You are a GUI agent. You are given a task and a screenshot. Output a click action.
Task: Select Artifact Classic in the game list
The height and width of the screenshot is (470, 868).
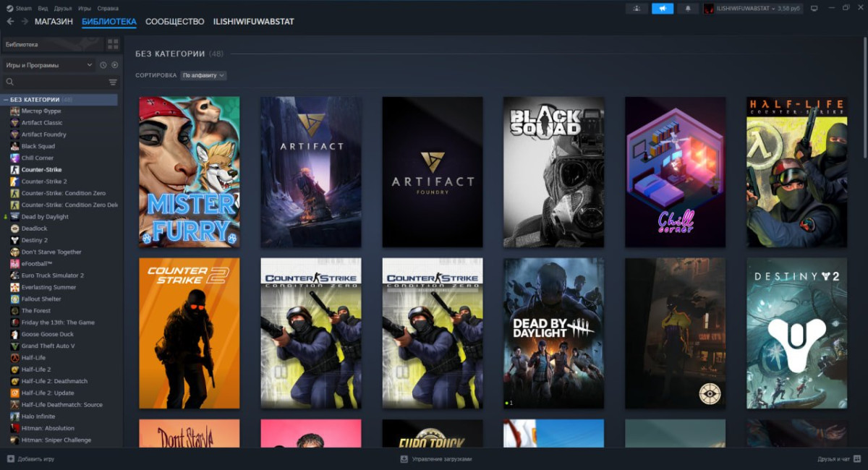click(x=42, y=123)
